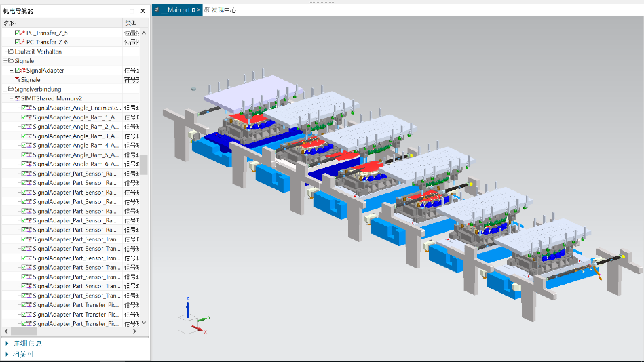Open the 发现中心 discovery center tab

tap(221, 9)
